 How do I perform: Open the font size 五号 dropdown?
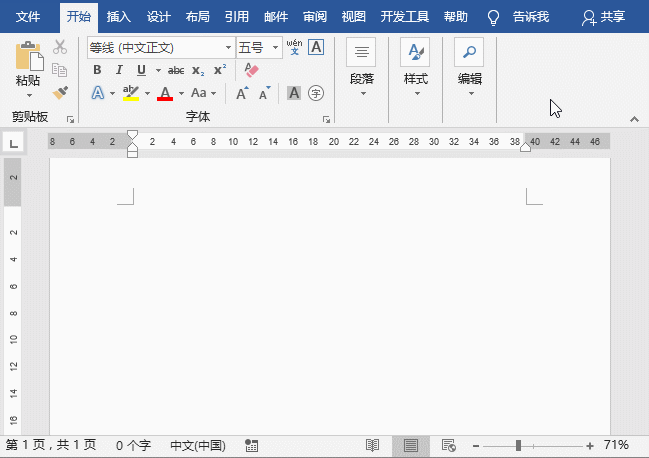click(x=276, y=47)
